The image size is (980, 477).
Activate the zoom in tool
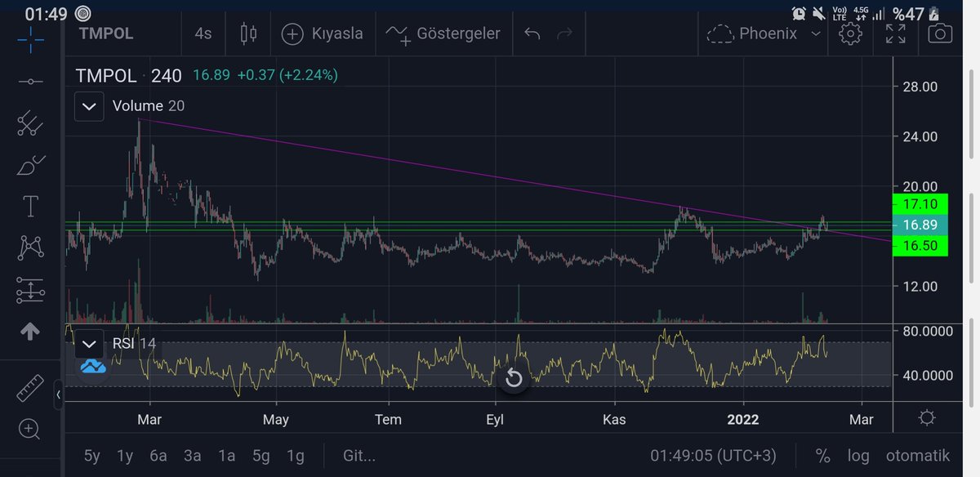click(x=30, y=429)
